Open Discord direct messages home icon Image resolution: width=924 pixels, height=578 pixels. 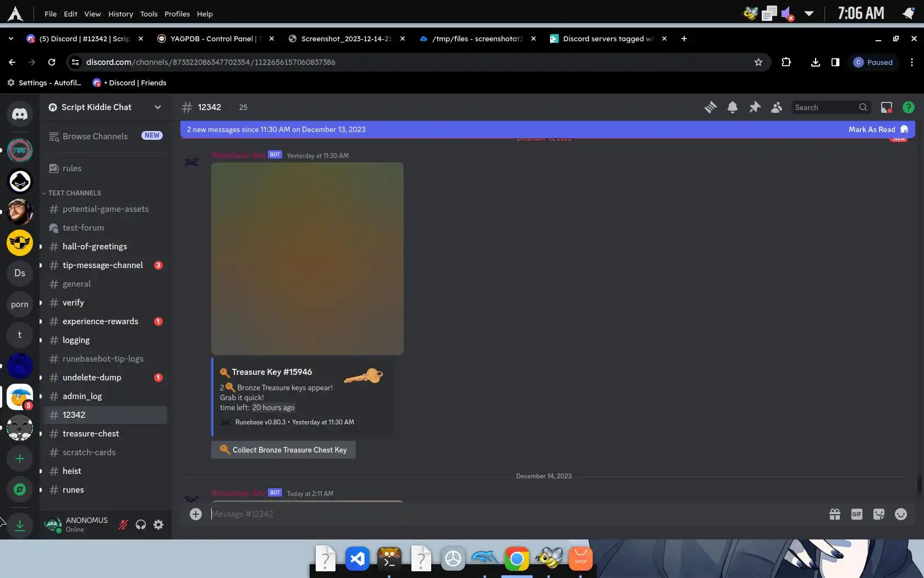point(20,114)
